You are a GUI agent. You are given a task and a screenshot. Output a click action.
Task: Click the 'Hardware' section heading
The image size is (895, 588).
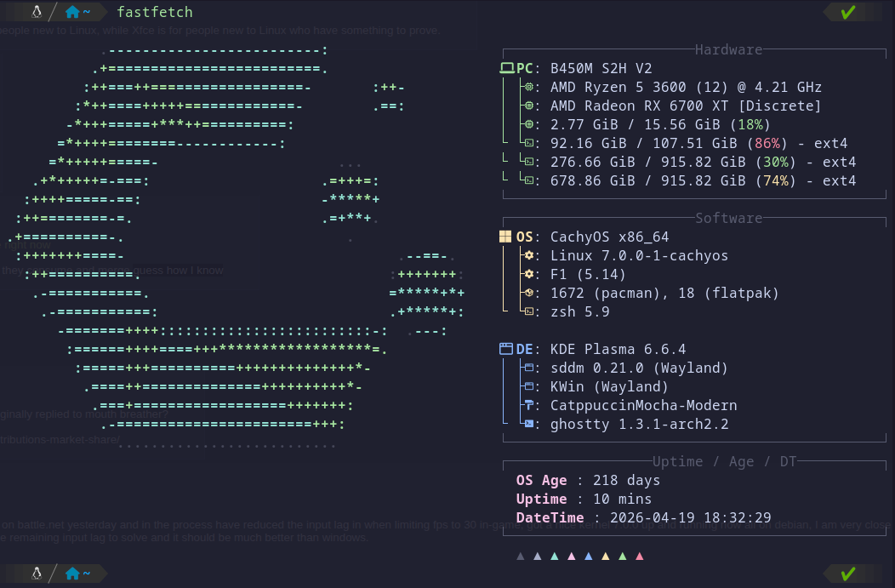pos(728,50)
